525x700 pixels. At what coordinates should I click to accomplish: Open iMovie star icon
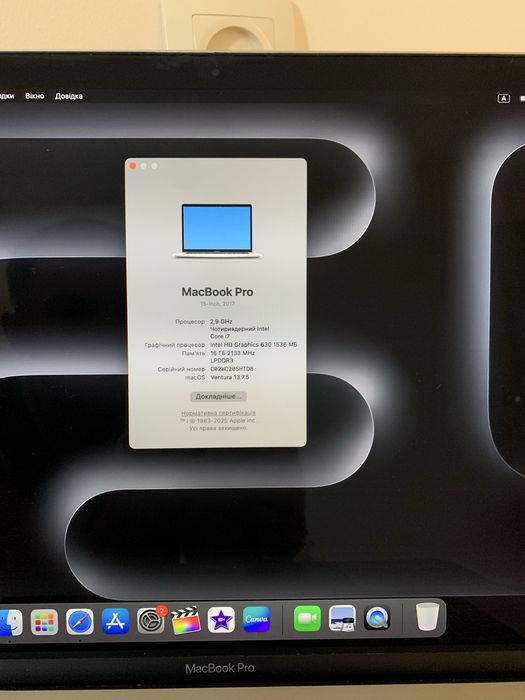tap(221, 620)
